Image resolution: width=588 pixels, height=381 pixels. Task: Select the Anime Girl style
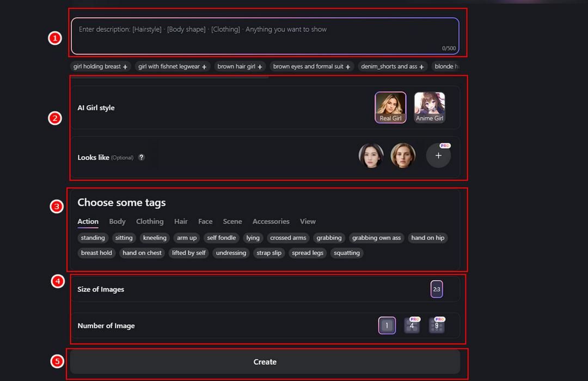[430, 107]
